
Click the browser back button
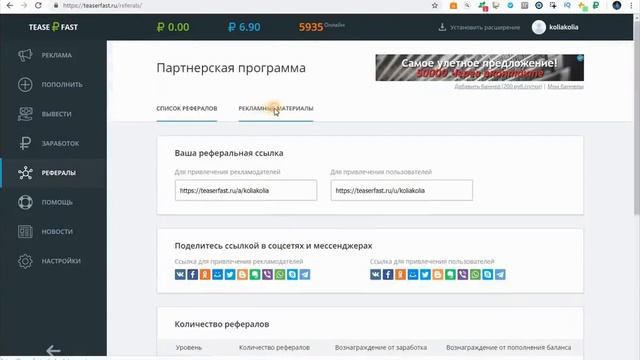[10, 5]
